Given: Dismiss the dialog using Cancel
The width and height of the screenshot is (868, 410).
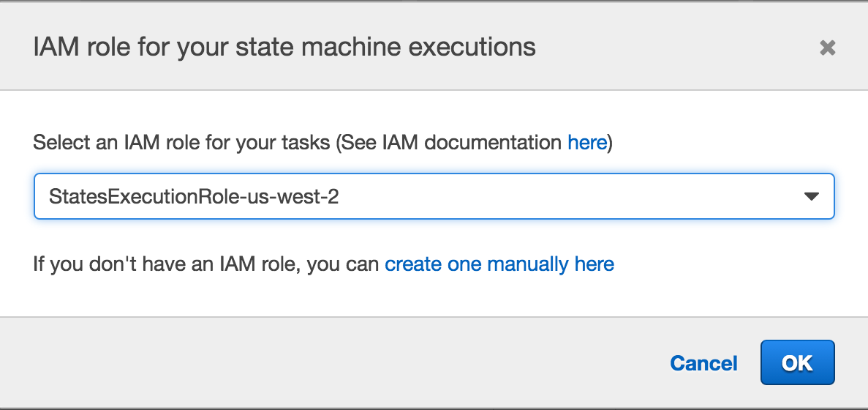Looking at the screenshot, I should [703, 363].
